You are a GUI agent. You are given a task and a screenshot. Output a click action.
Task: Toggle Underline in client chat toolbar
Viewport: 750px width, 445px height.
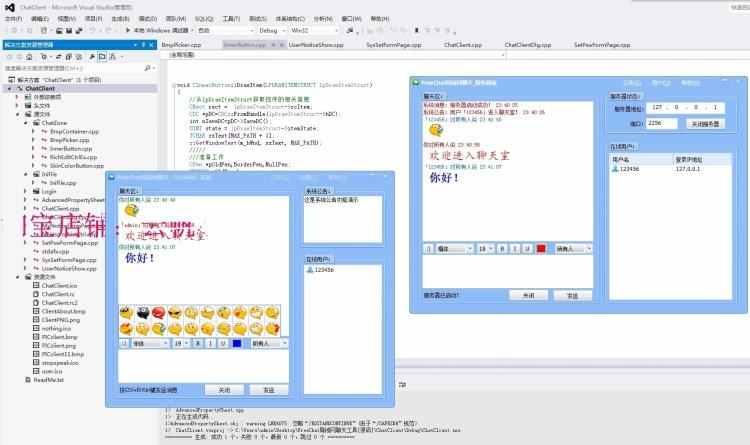pyautogui.click(x=222, y=343)
